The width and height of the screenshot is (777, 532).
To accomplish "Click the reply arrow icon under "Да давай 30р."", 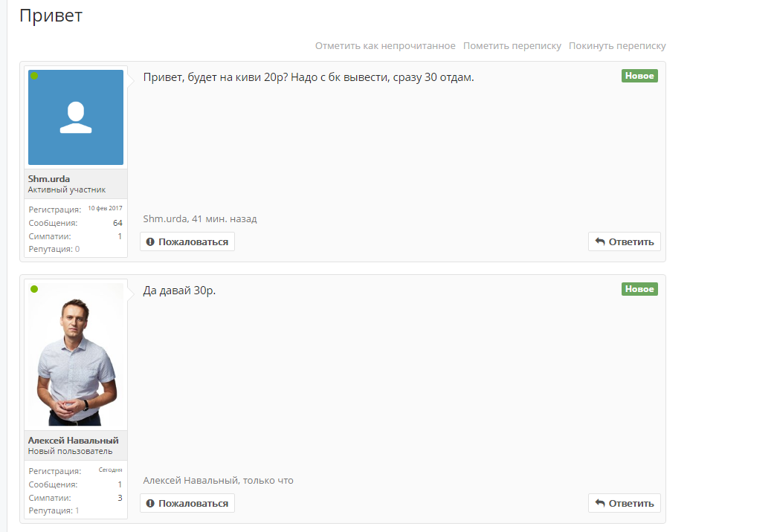I will [600, 503].
